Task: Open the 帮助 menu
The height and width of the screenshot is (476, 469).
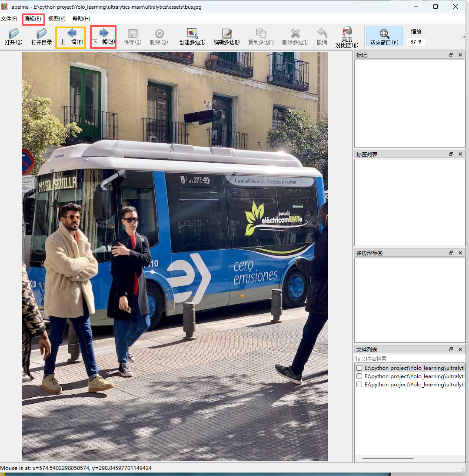Action: click(81, 19)
